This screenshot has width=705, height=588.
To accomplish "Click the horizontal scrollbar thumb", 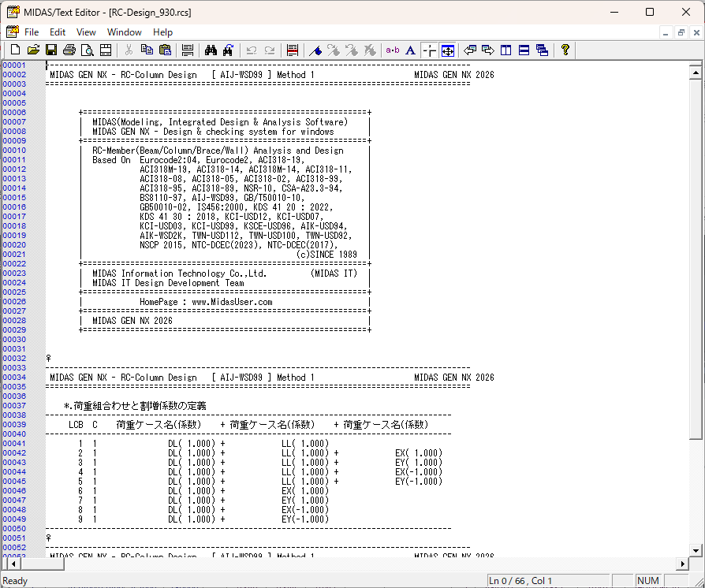I will click(x=43, y=564).
